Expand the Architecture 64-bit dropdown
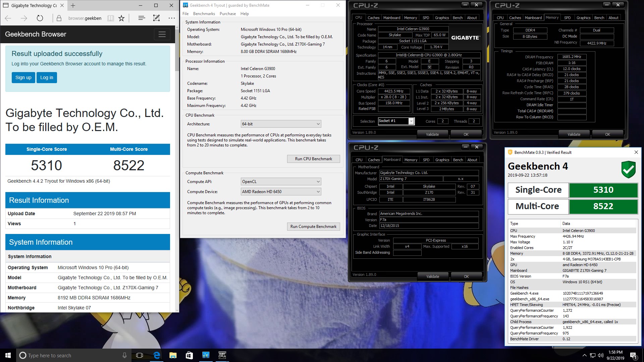The width and height of the screenshot is (644, 362). [281, 124]
